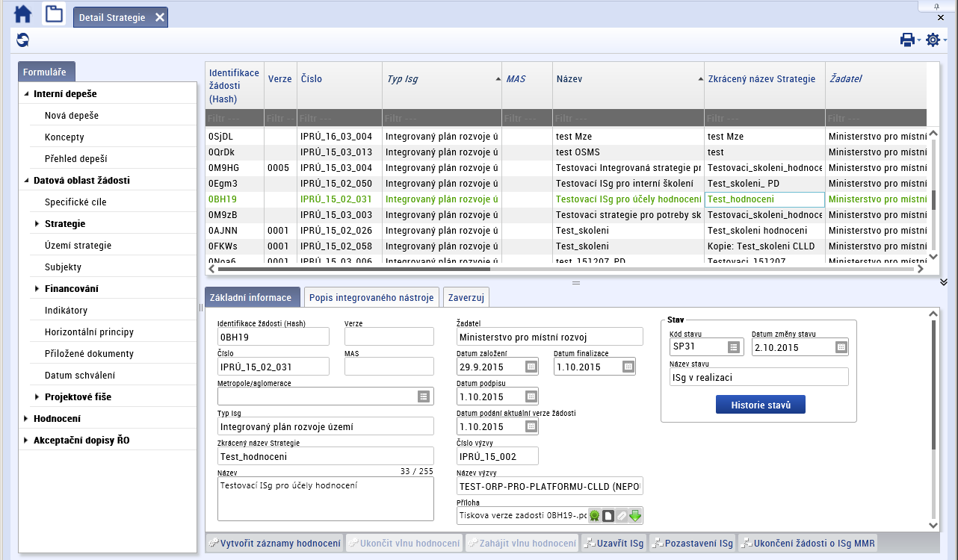This screenshot has width=958, height=560.
Task: Click the Historie stavů button
Action: click(760, 405)
